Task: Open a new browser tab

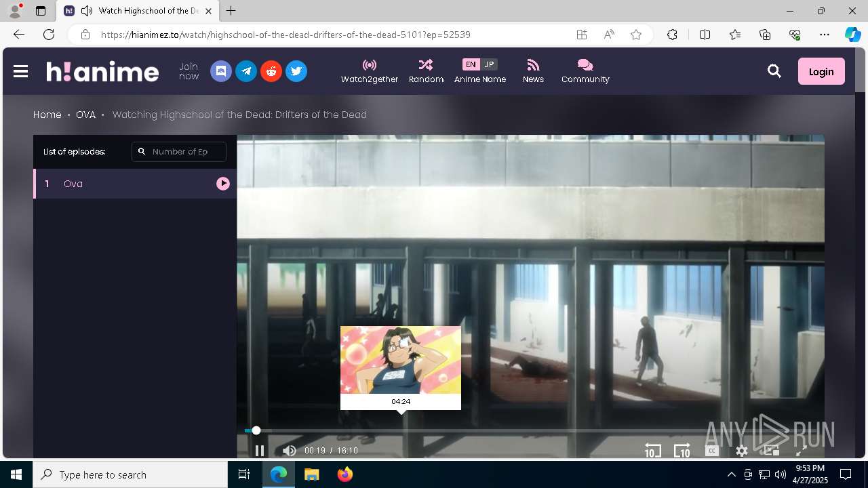Action: pyautogui.click(x=231, y=11)
